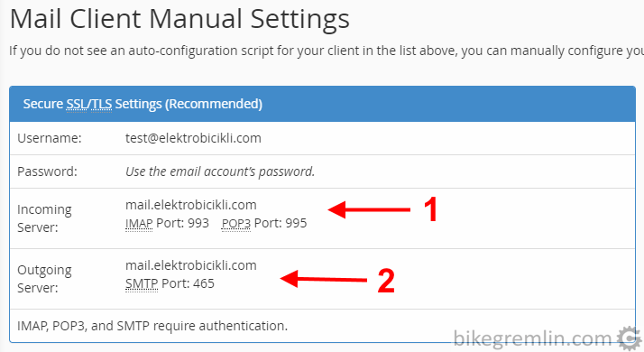Click the outgoing server mail.elektrobicikli.com hostname
This screenshot has width=644, height=352.
[191, 265]
